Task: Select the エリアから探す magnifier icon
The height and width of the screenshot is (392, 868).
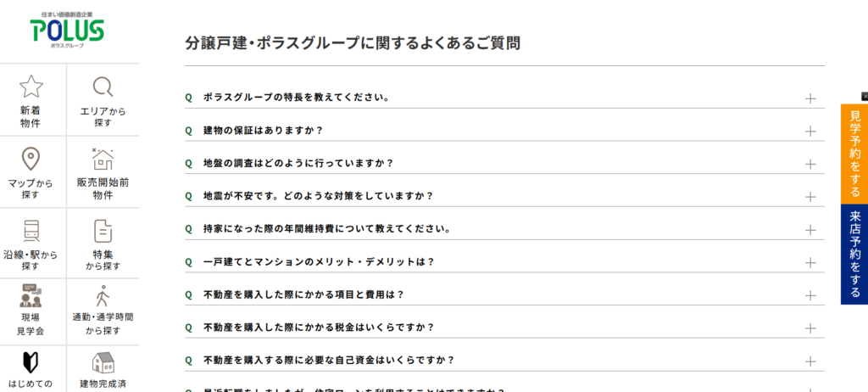Action: pos(103,87)
